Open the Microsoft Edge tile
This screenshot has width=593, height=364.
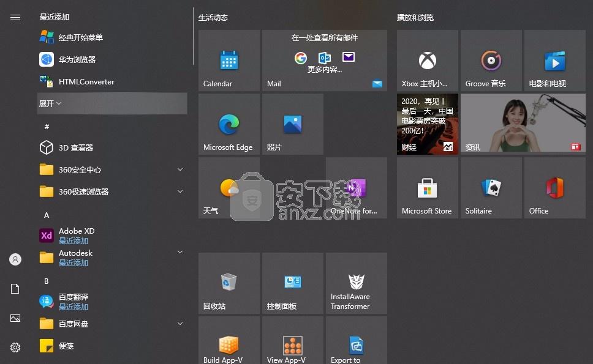(x=229, y=124)
